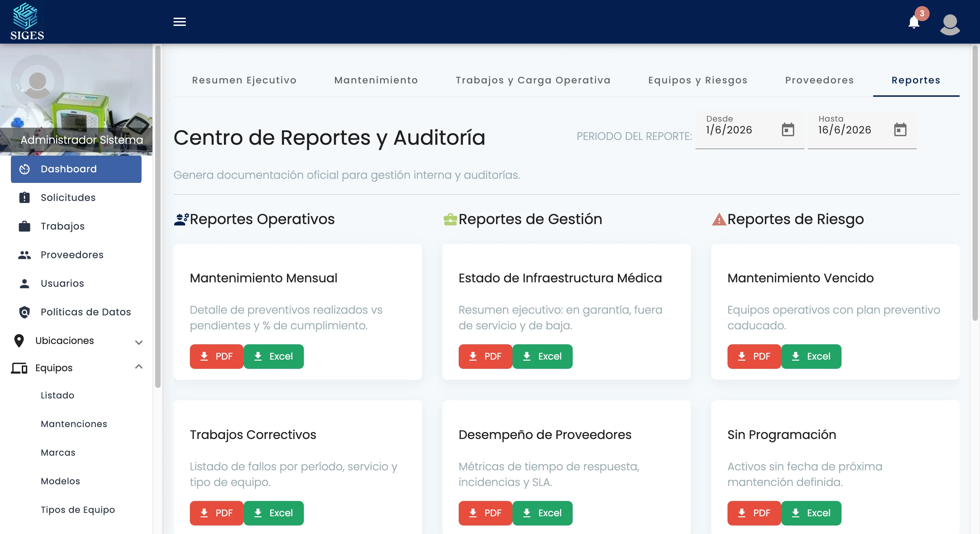Click the main page vertical scrollbar
The height and width of the screenshot is (534, 980).
click(975, 183)
